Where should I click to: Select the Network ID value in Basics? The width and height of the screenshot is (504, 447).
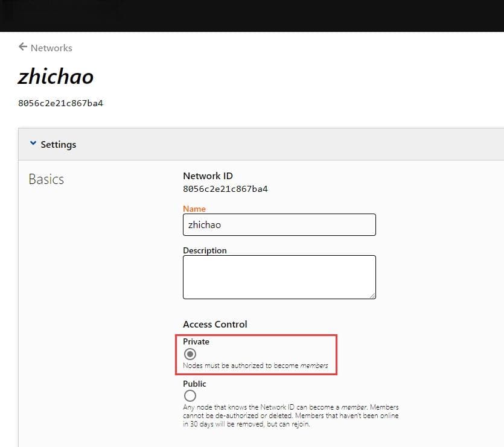pyautogui.click(x=225, y=189)
